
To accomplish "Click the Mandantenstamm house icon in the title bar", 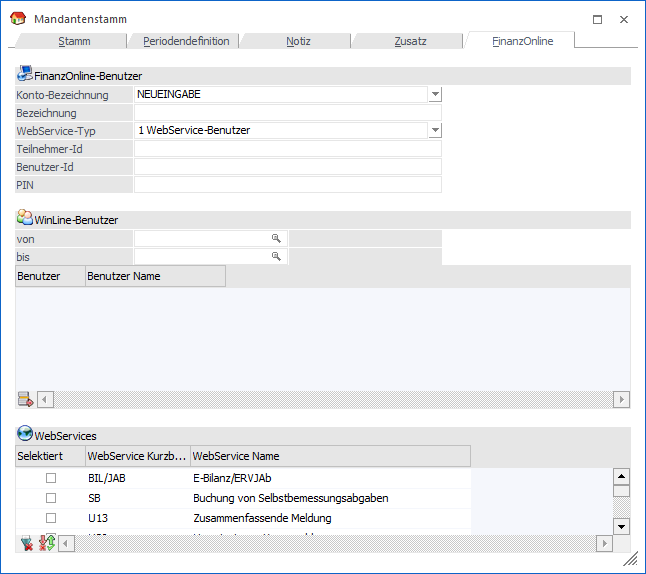I will click(x=17, y=19).
